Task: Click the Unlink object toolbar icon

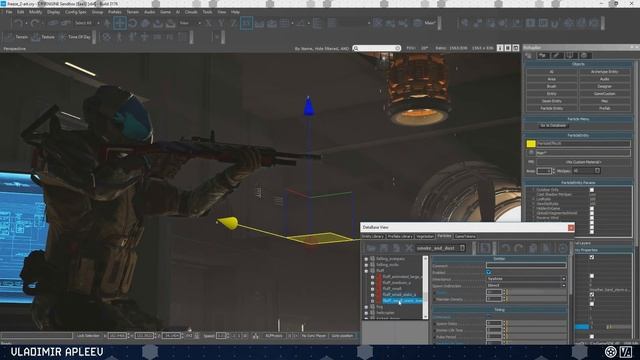Action: (x=65, y=23)
